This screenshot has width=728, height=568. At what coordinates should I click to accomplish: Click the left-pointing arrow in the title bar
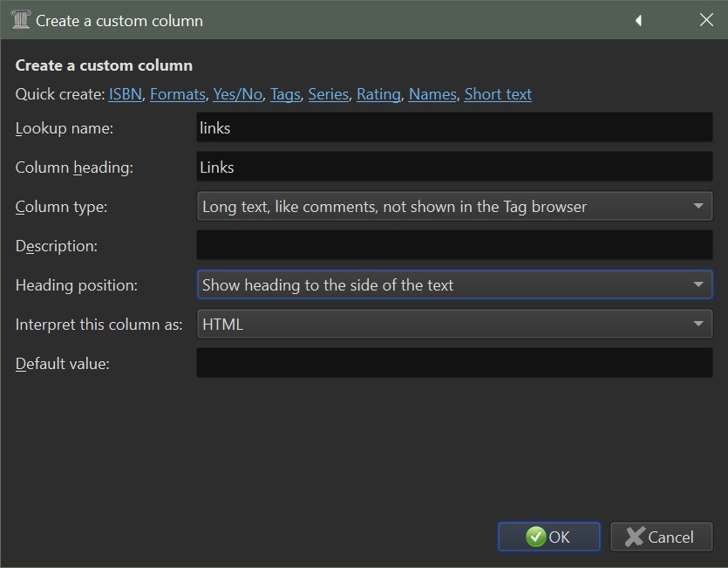pos(639,20)
